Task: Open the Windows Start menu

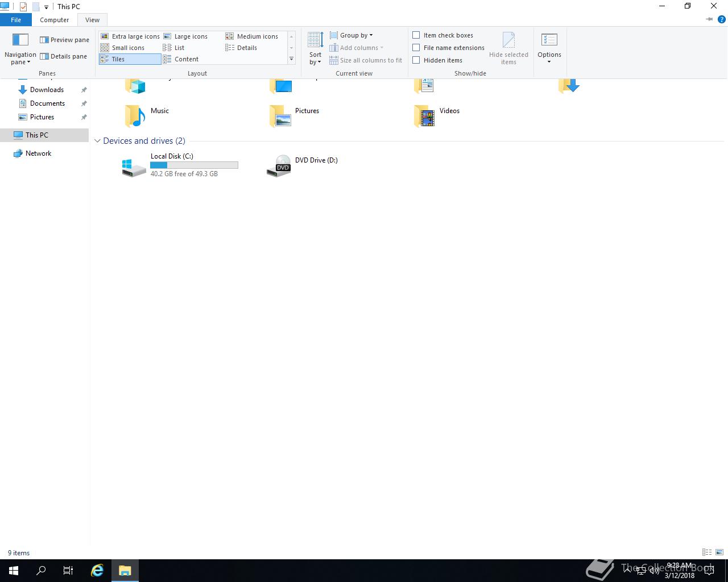Action: coord(14,571)
